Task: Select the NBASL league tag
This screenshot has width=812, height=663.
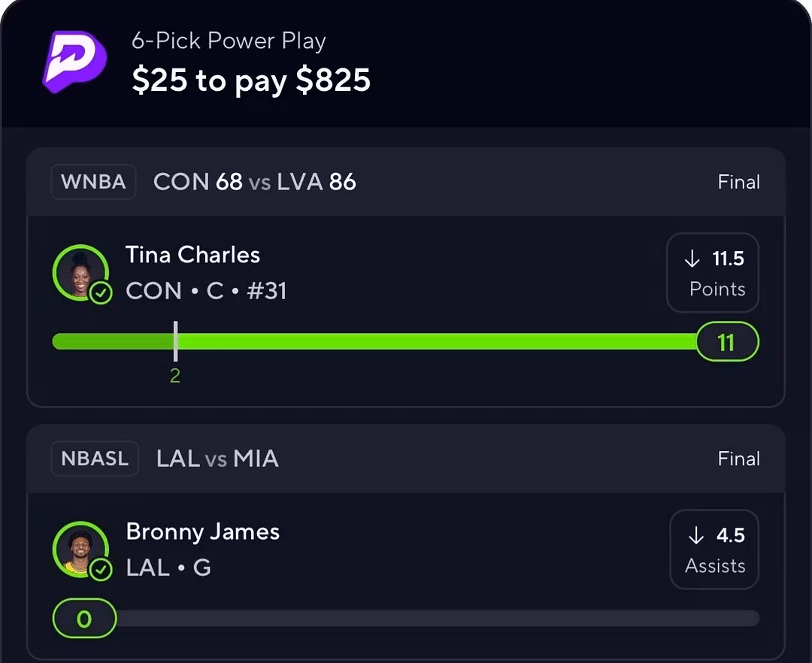Action: point(95,459)
